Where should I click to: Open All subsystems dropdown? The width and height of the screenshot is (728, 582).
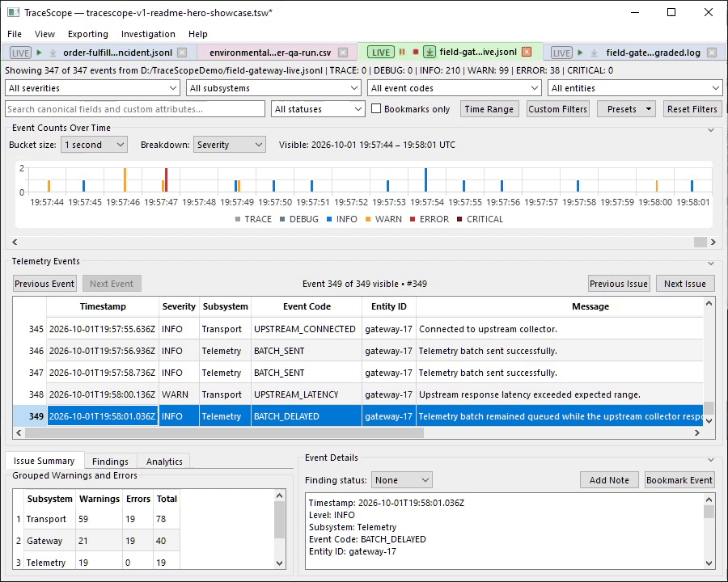(273, 88)
